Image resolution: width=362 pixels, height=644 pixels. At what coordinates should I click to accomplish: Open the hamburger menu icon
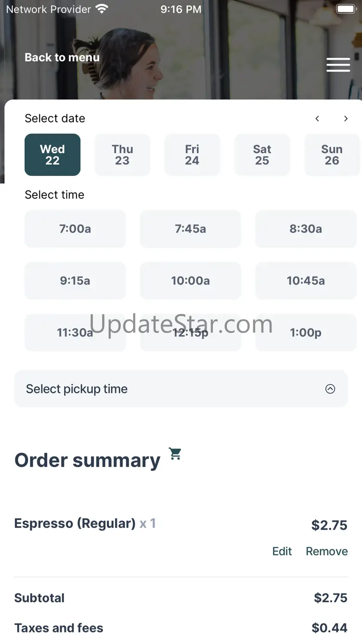pos(338,65)
